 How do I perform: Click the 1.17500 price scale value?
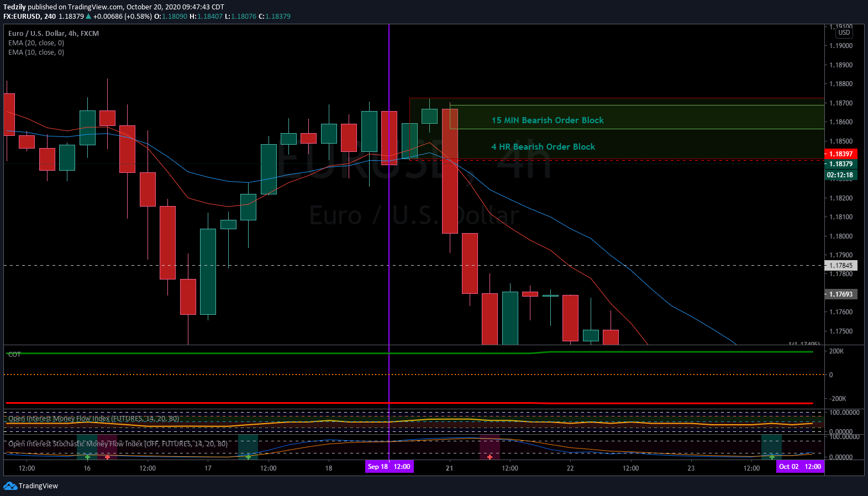(841, 331)
